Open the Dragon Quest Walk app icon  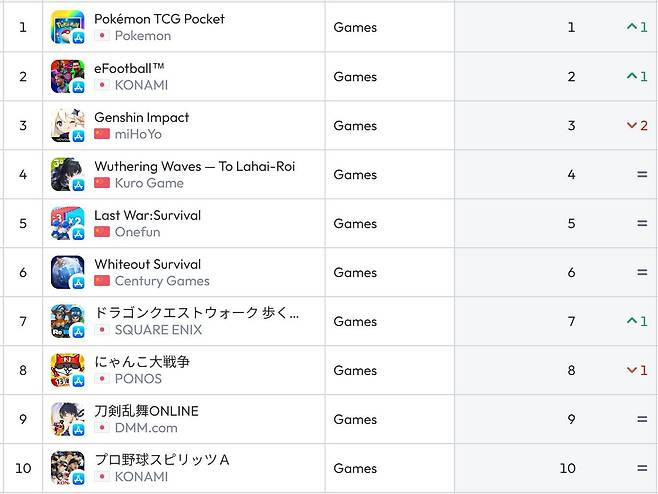tap(67, 321)
